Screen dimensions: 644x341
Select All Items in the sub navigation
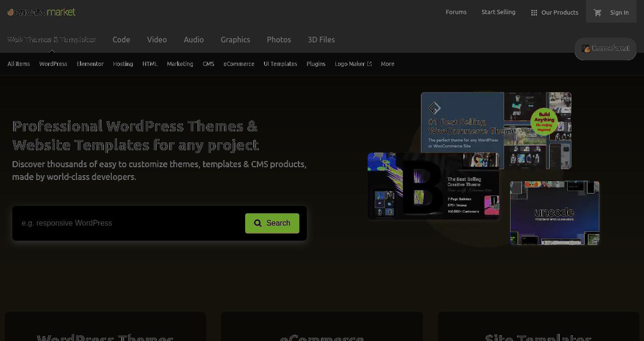click(x=19, y=64)
